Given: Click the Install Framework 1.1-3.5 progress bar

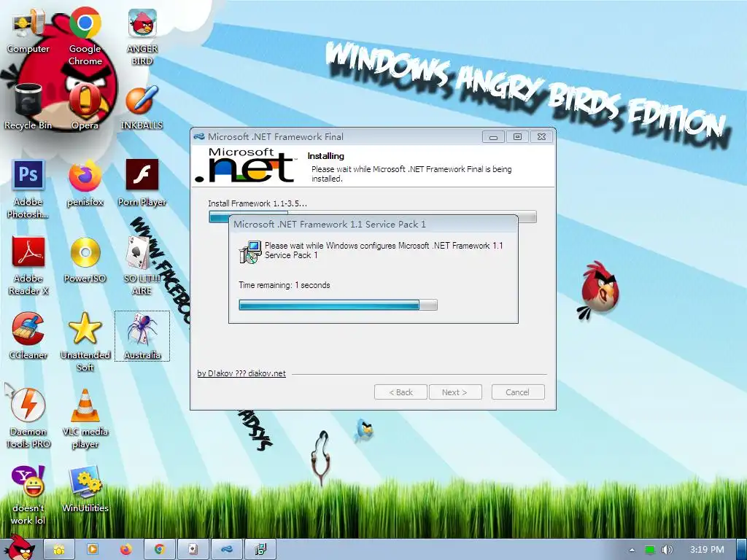Looking at the screenshot, I should click(x=373, y=217).
